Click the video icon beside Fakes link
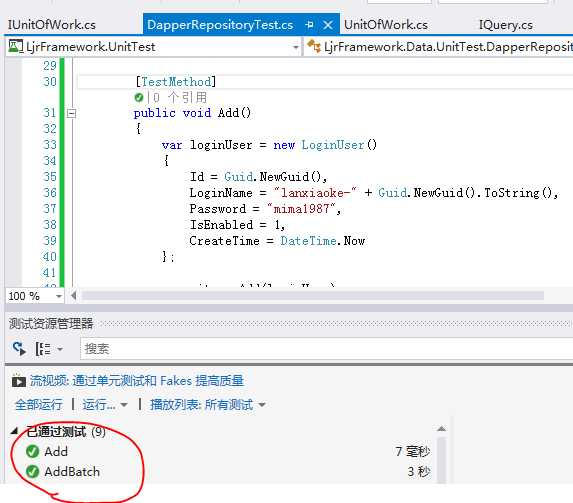 pyautogui.click(x=19, y=381)
